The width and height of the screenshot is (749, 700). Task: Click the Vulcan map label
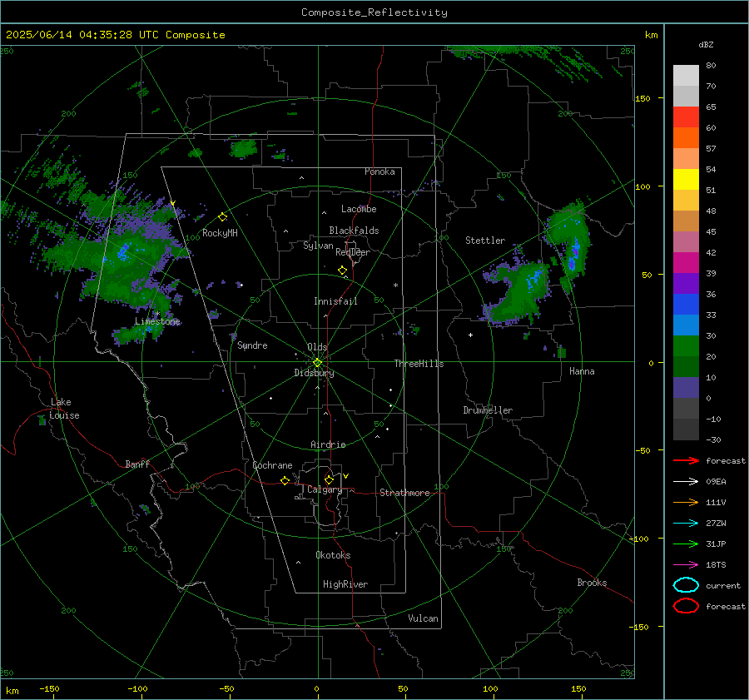(424, 618)
